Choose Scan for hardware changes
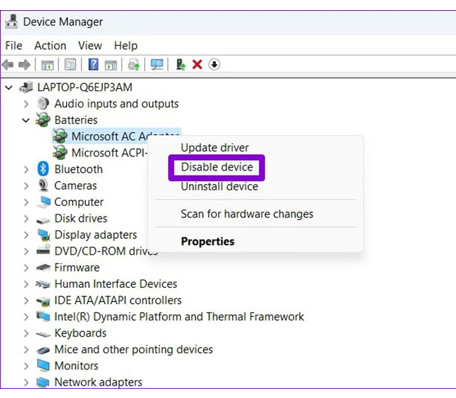The height and width of the screenshot is (398, 456). click(247, 214)
